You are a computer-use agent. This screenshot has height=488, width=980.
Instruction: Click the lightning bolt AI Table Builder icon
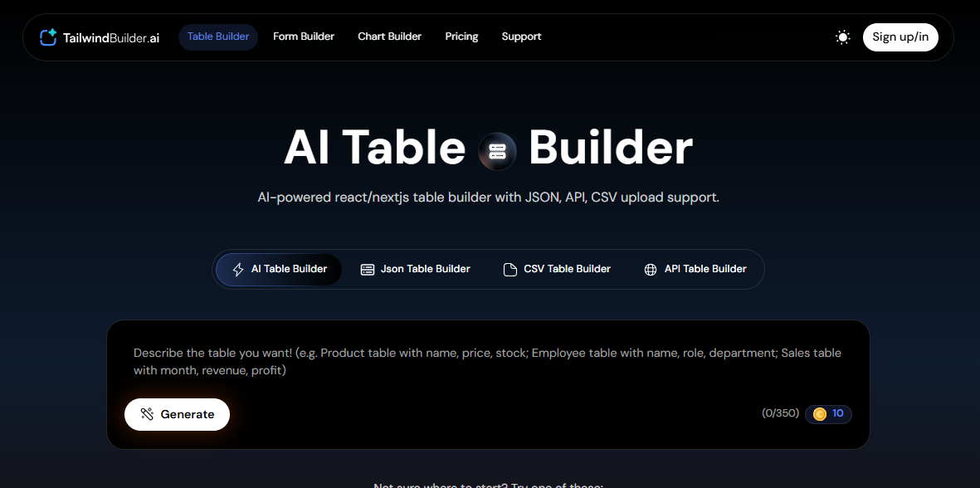pos(238,270)
